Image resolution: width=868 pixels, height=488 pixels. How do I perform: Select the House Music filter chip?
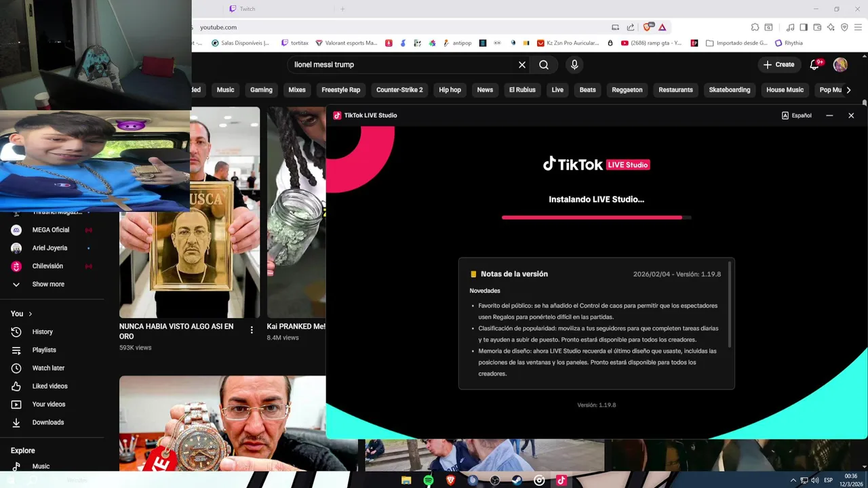point(785,89)
